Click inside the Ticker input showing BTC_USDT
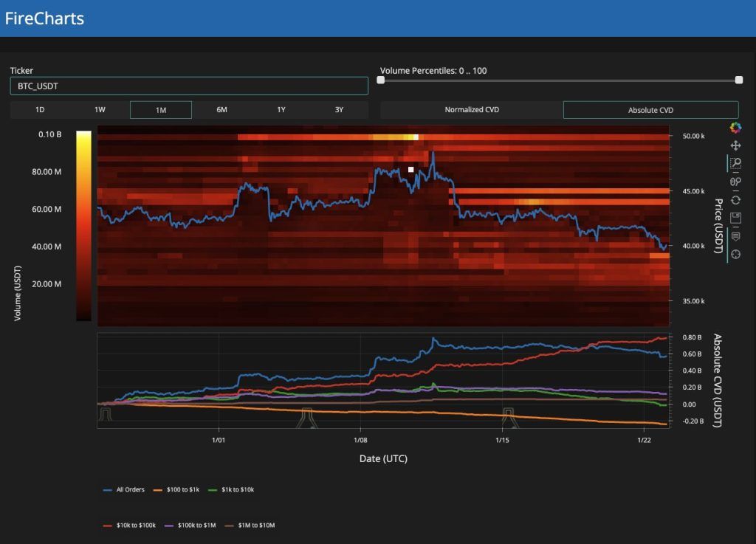This screenshot has height=544, width=756. coord(188,86)
